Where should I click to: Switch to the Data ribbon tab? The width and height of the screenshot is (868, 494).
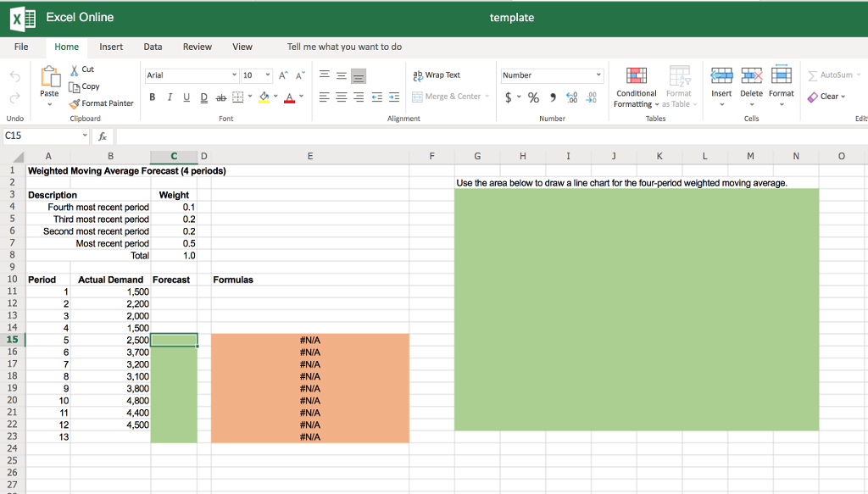pyautogui.click(x=153, y=47)
